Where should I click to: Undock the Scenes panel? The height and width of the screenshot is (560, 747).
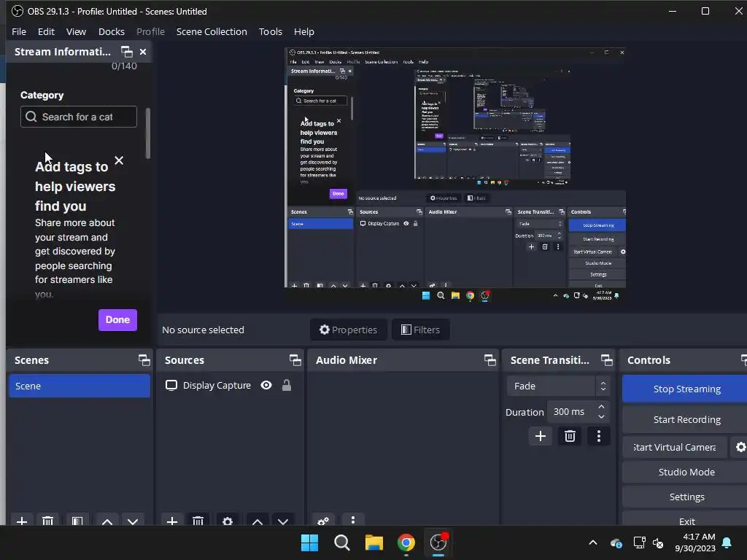144,360
